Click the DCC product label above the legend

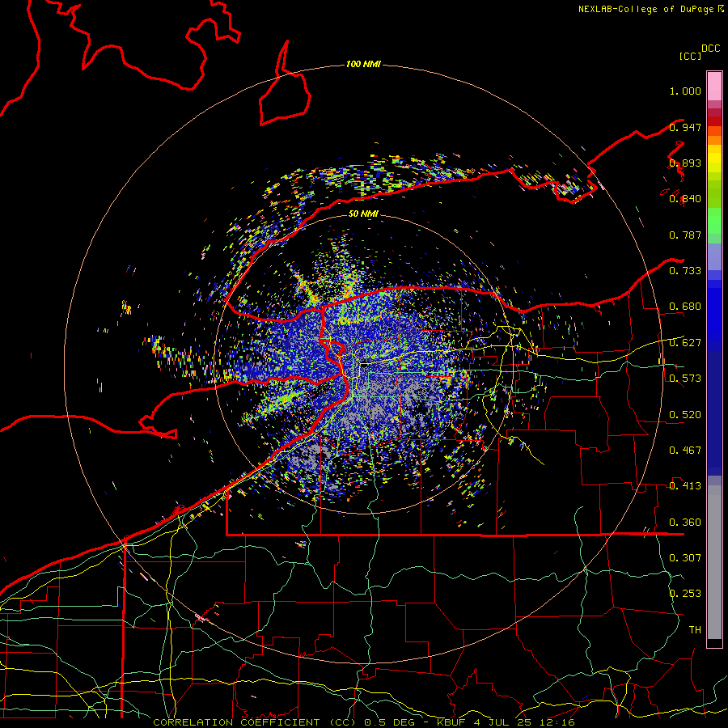(x=710, y=49)
